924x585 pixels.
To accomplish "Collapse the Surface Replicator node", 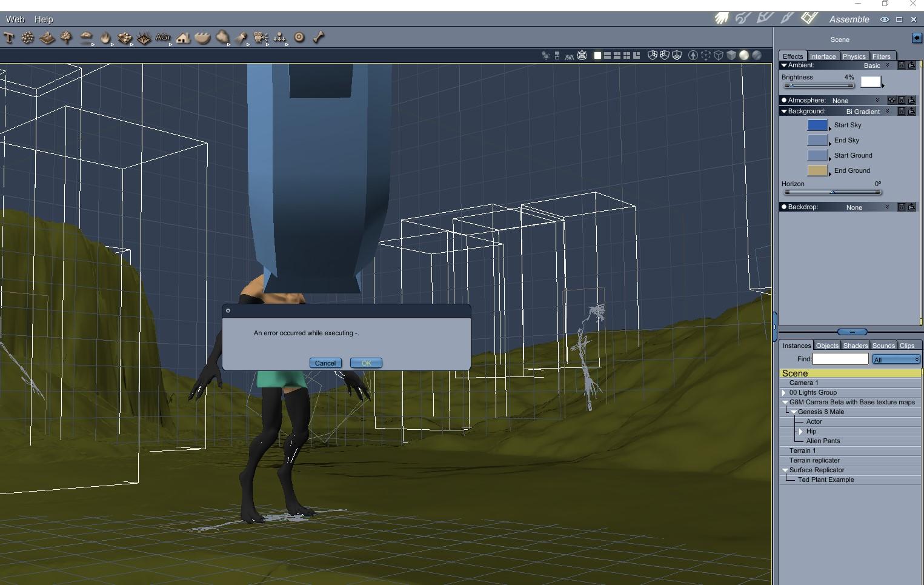I will click(x=785, y=470).
